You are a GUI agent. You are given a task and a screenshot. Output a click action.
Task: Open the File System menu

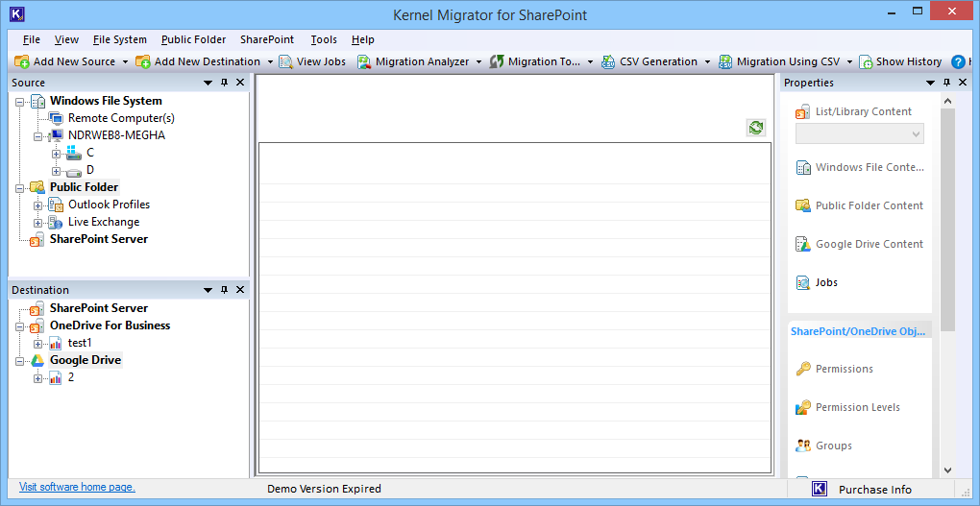point(120,39)
